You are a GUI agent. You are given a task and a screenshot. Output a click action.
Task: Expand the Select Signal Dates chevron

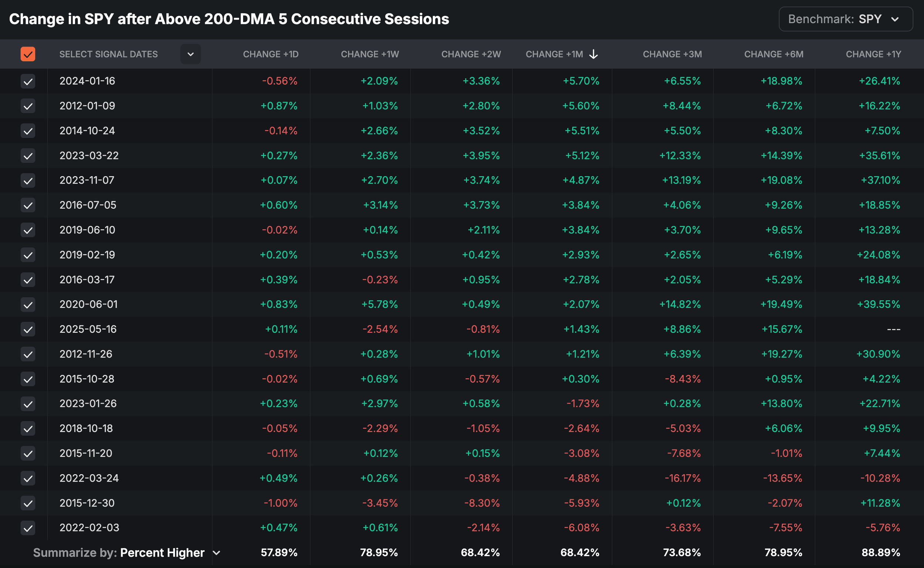click(x=191, y=54)
